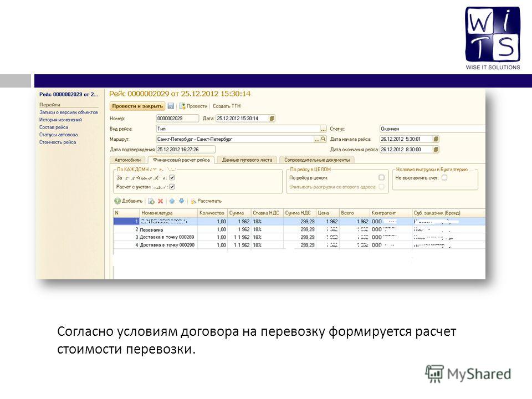
Task: Click the red delete row icon
Action: 161,201
